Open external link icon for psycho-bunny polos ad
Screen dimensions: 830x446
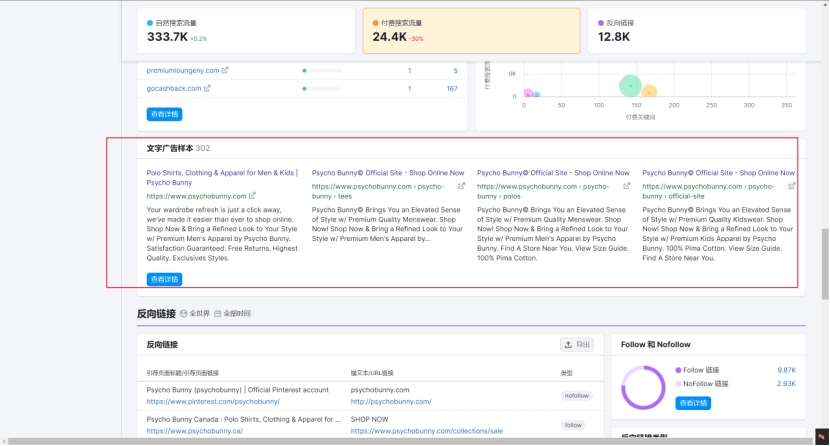coord(626,186)
